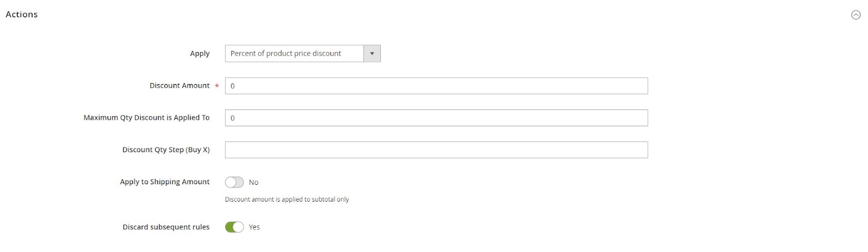This screenshot has width=868, height=252.
Task: Click the "Percent of product price discount" selected value
Action: pos(286,54)
